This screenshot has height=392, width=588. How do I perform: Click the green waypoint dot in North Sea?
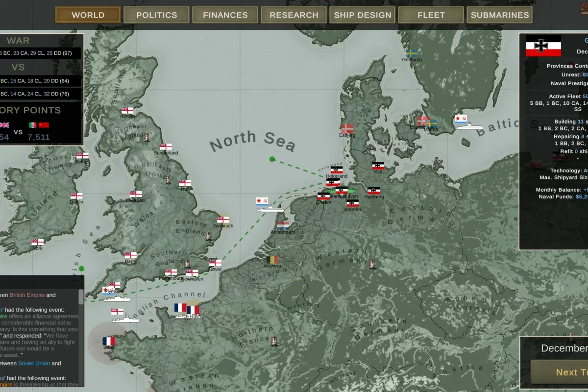[272, 159]
